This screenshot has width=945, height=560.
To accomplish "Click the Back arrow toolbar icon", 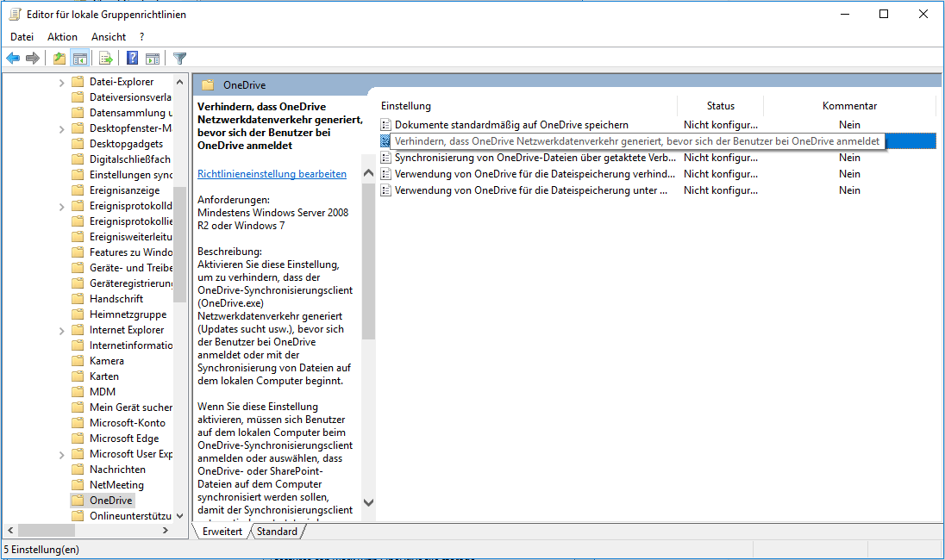I will (x=13, y=59).
